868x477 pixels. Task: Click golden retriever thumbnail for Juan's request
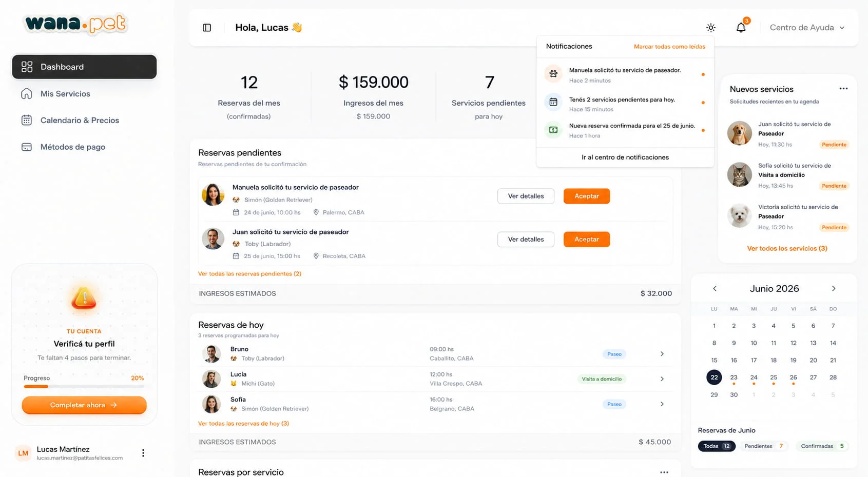click(739, 133)
